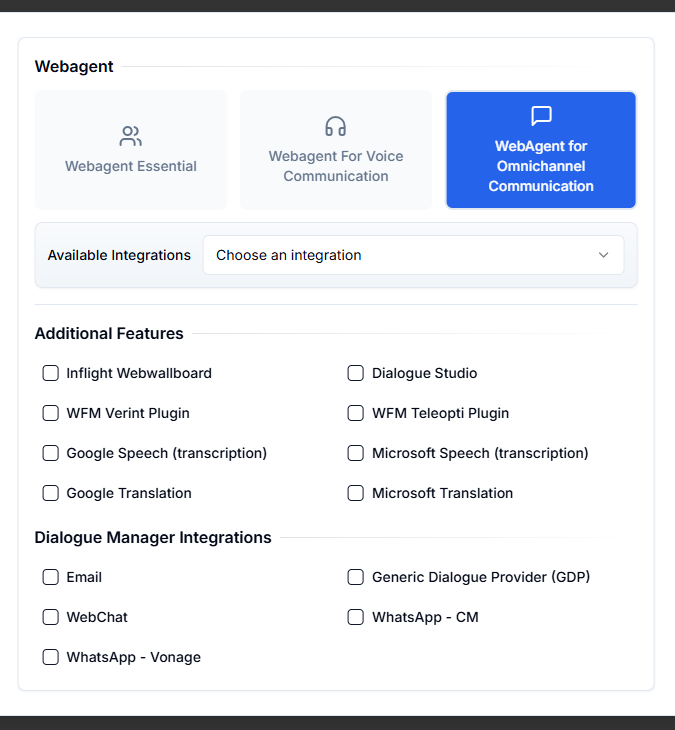Check Microsoft Speech (transcription)

pos(356,453)
